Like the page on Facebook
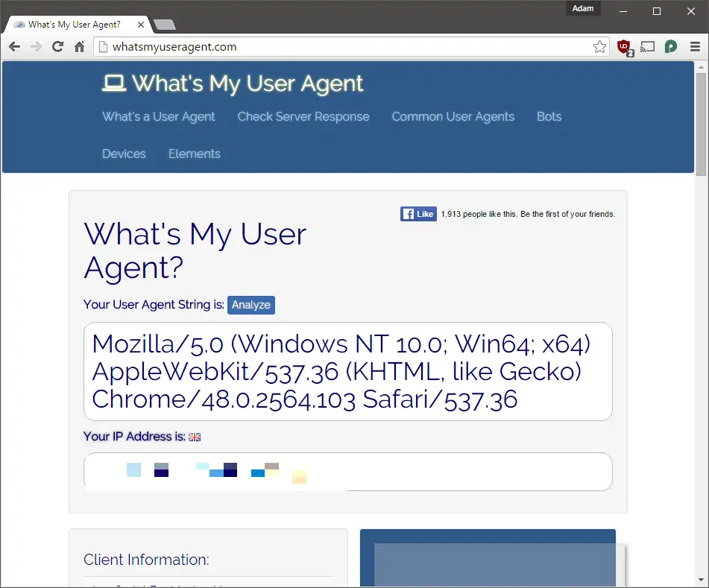Image resolution: width=709 pixels, height=588 pixels. coord(418,214)
